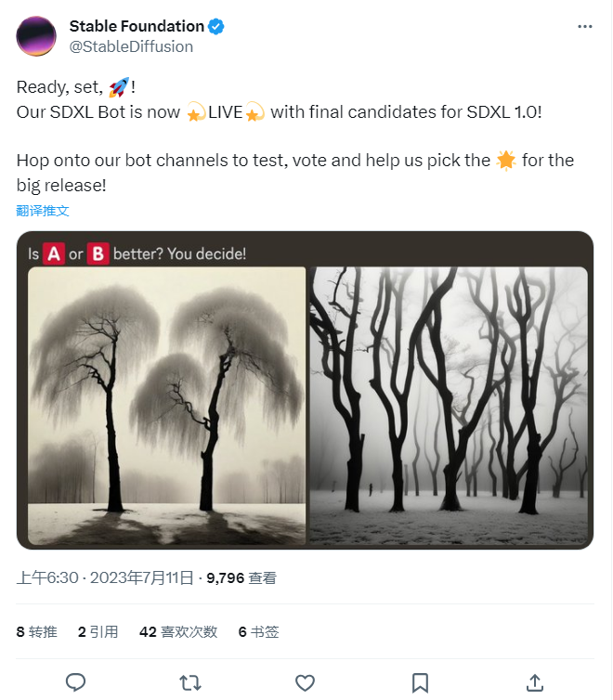Open the right bare trees image
This screenshot has width=613, height=700.
point(449,405)
